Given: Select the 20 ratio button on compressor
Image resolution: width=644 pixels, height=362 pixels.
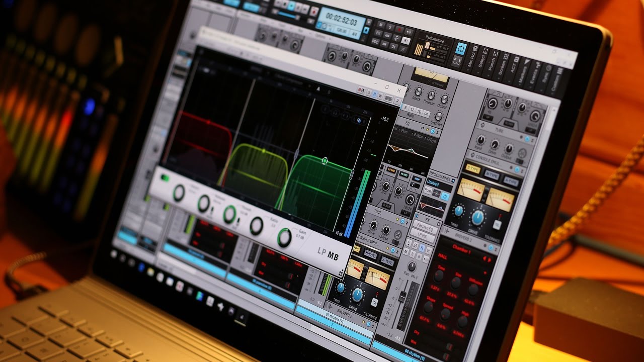Looking at the screenshot, I should (419, 113).
